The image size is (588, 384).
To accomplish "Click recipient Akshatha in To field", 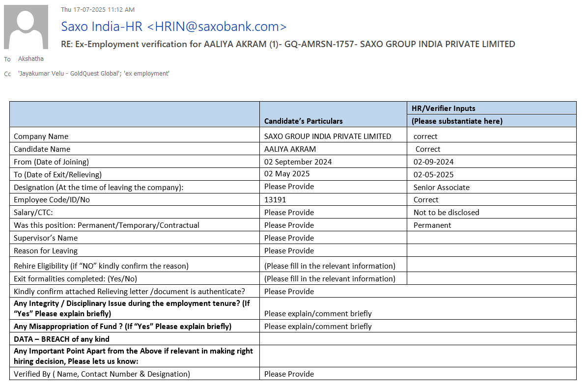I will (x=31, y=59).
